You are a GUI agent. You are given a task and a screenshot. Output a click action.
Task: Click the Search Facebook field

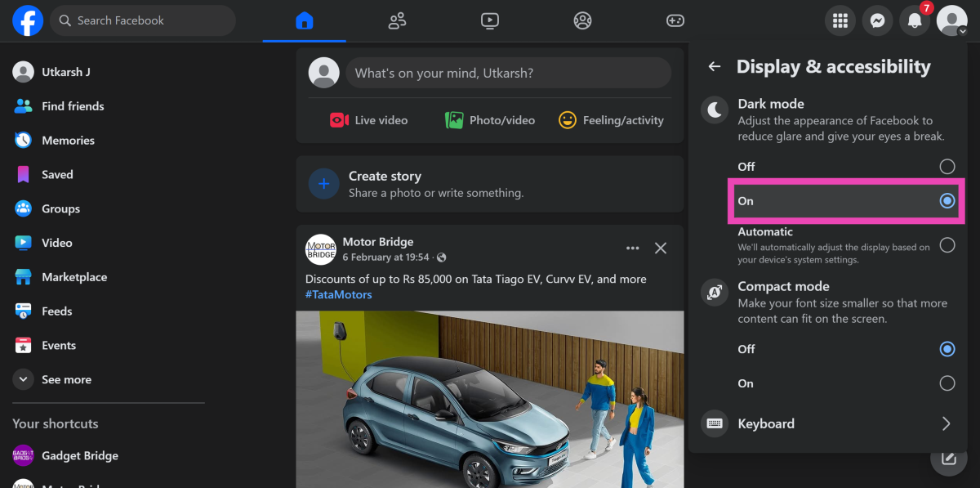143,20
